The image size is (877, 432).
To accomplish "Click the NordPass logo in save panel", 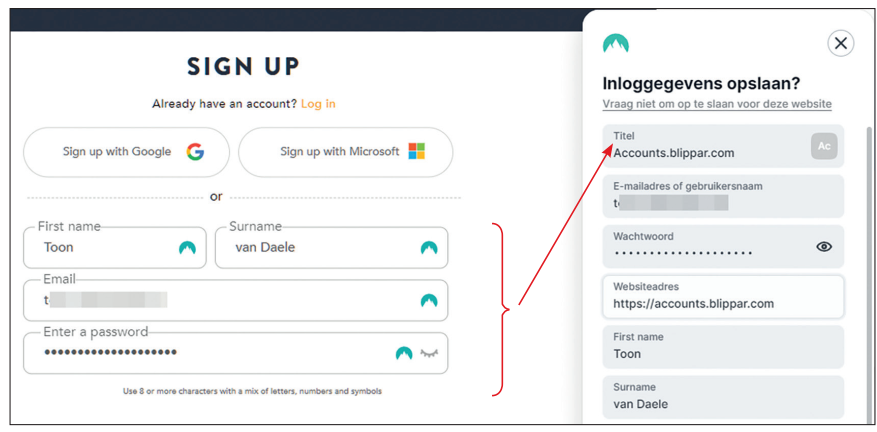I will click(x=616, y=43).
